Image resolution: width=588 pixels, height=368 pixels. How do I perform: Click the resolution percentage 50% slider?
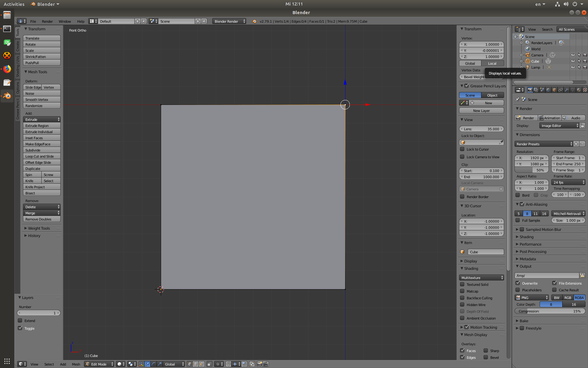[x=532, y=170]
